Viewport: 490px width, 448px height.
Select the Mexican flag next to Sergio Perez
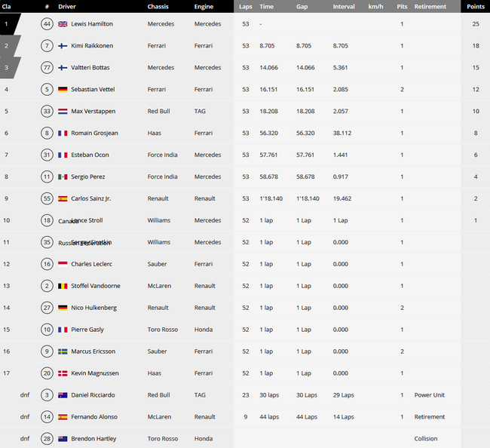[63, 177]
